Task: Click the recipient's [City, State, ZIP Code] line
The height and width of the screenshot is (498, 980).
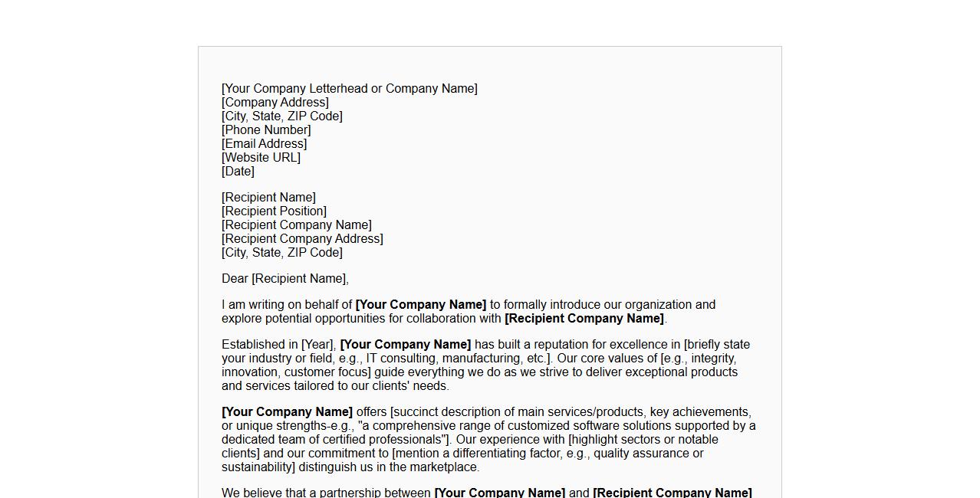Action: point(282,253)
